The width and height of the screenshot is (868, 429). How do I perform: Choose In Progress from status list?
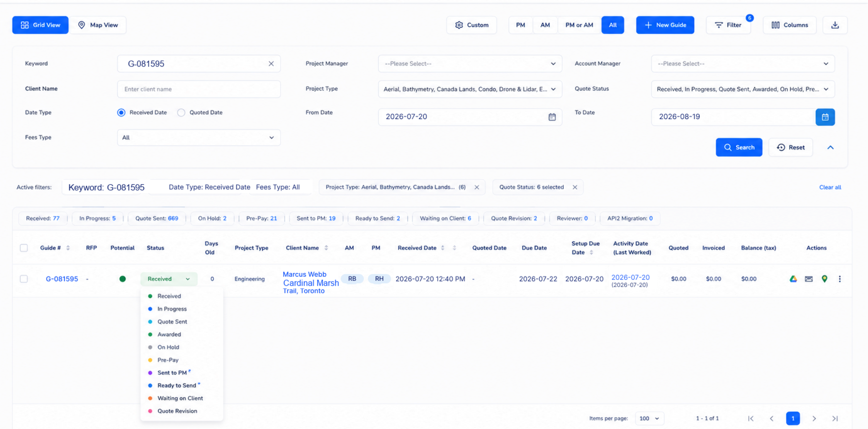pos(172,309)
